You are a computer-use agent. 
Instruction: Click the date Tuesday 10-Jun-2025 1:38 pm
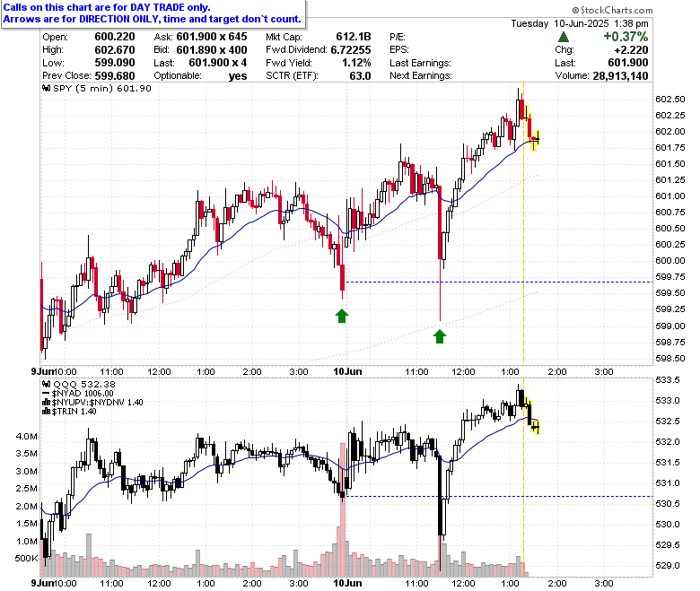[580, 23]
